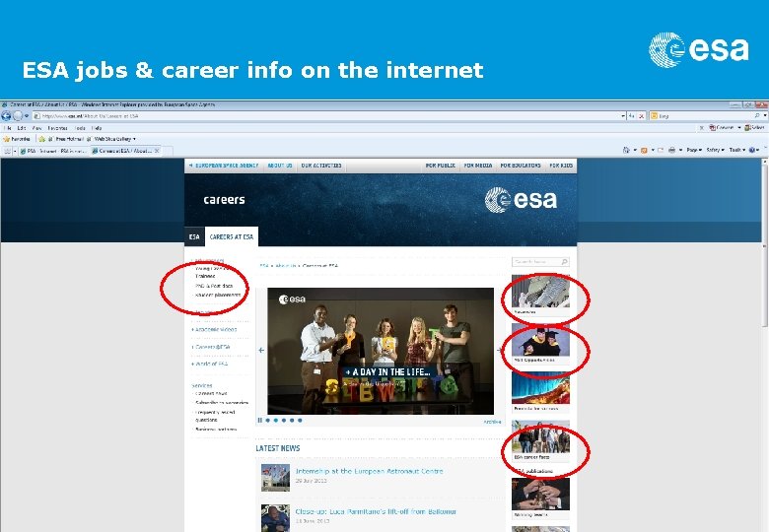Open the Free Hotmail favorites link
Screen dimensions: 769x532
pyautogui.click(x=66, y=139)
